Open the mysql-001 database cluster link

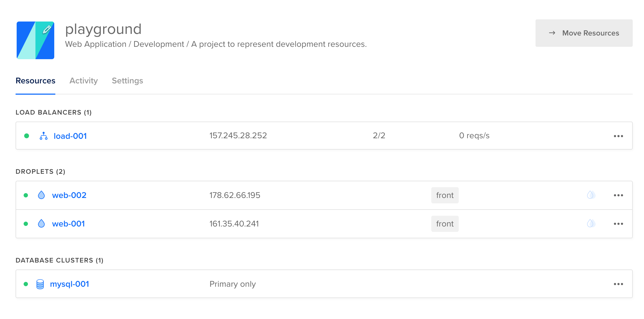pos(70,284)
